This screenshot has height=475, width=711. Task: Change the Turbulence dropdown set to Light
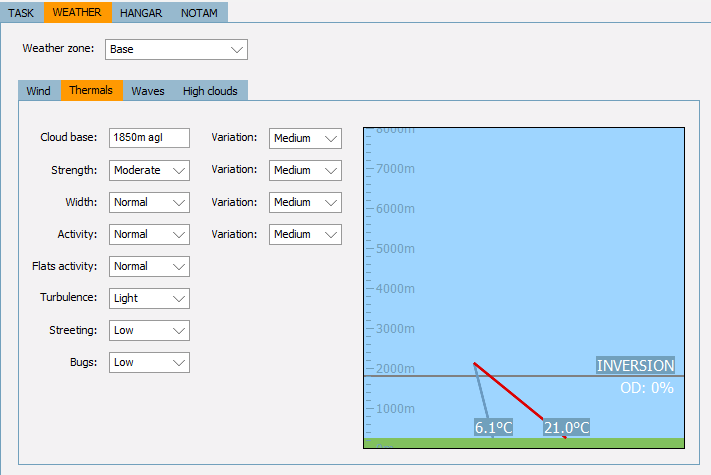(x=149, y=298)
